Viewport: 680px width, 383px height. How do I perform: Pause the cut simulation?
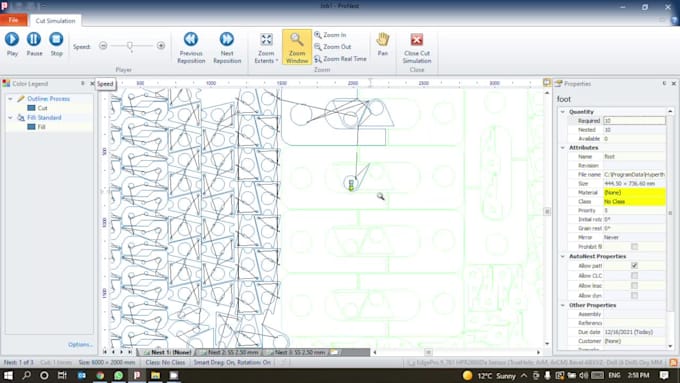point(34,44)
